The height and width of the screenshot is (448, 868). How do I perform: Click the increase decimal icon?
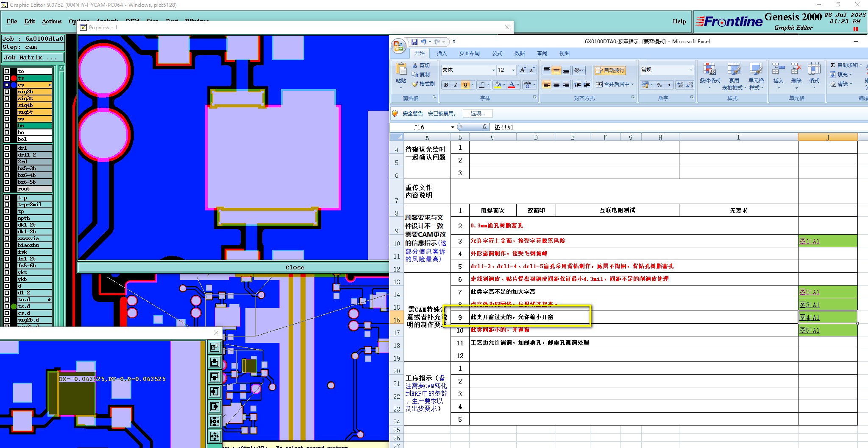(x=680, y=85)
